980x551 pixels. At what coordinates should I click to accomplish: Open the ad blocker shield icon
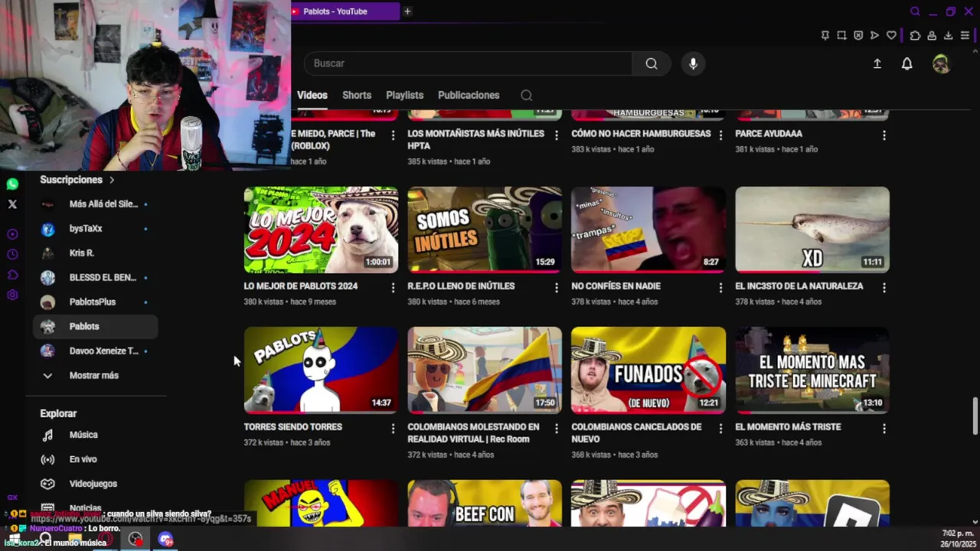click(858, 35)
